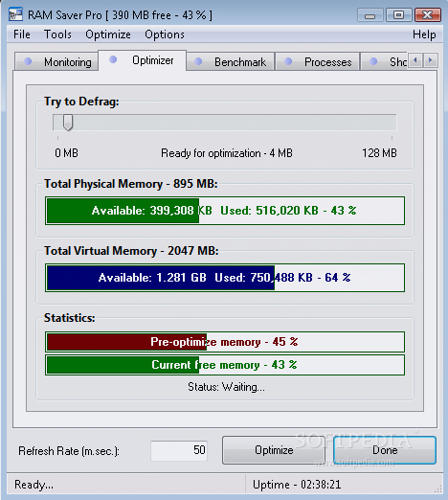Click the 'Ready for optimization - 4 MB' text
Screen dimensions: 448x500
click(227, 153)
